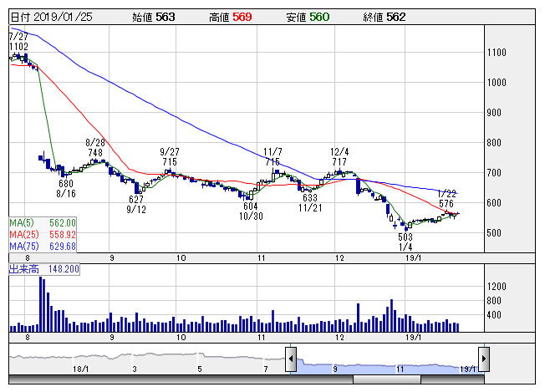Click the 500 price axis label

(494, 233)
